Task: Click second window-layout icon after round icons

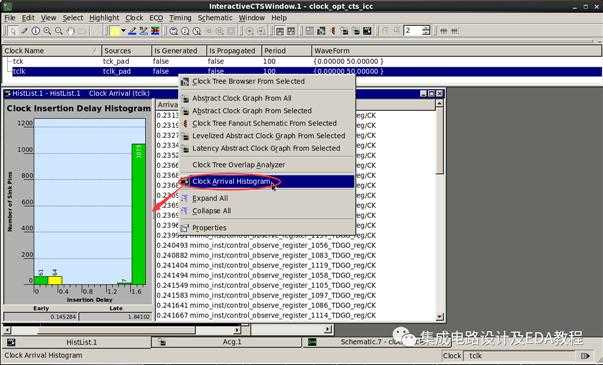Action: click(x=292, y=31)
